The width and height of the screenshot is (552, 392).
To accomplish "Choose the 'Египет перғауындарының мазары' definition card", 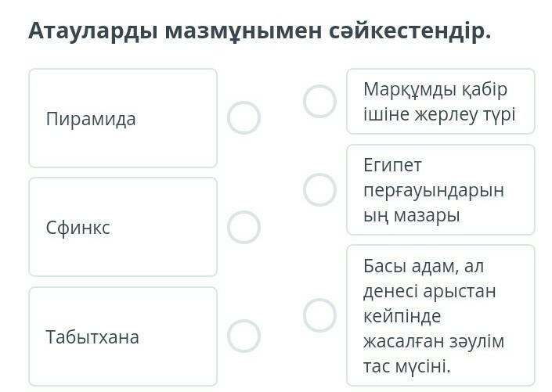I will click(441, 189).
